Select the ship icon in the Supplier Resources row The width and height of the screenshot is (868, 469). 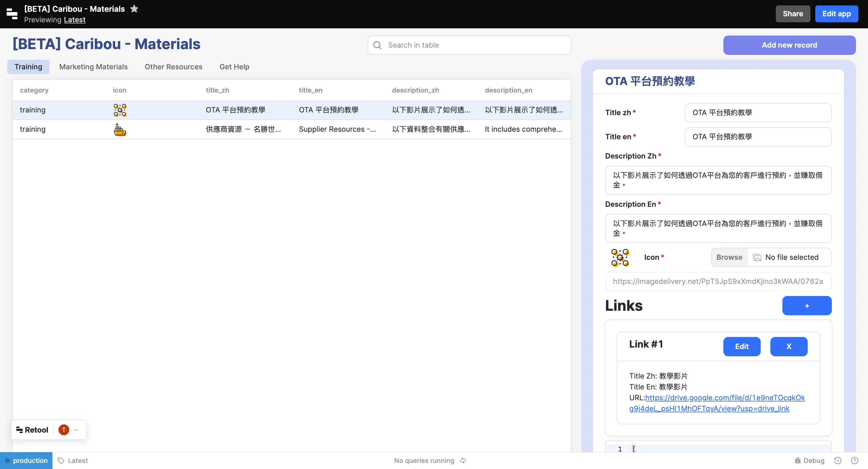(x=120, y=130)
